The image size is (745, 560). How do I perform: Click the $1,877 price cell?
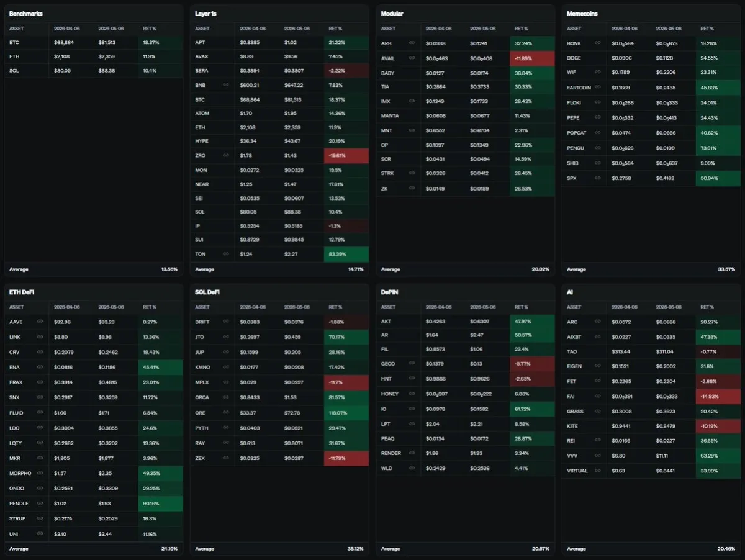(106, 458)
